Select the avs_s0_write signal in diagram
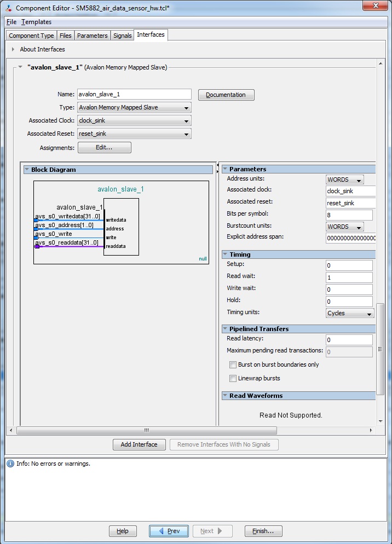 pos(54,234)
